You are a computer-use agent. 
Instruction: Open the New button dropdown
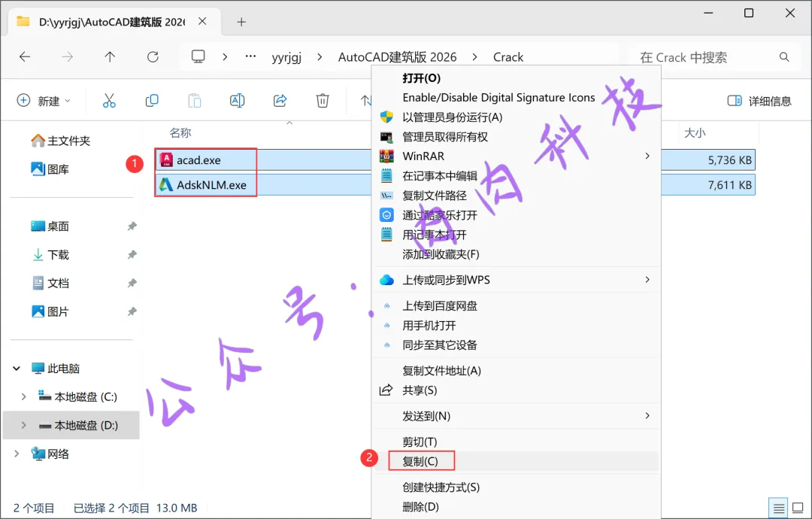tap(44, 101)
